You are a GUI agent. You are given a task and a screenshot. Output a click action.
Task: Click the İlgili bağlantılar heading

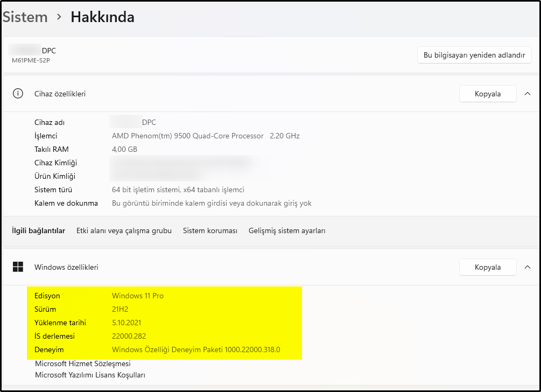click(x=38, y=230)
